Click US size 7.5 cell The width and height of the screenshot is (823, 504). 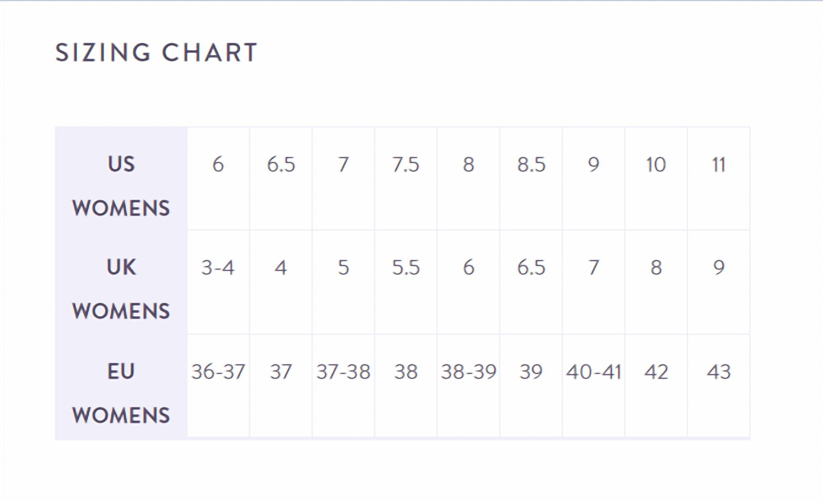(x=406, y=165)
